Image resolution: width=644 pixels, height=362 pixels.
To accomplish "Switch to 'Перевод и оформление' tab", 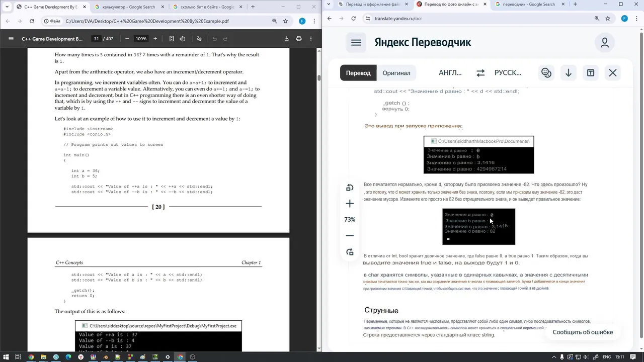I will click(372, 5).
